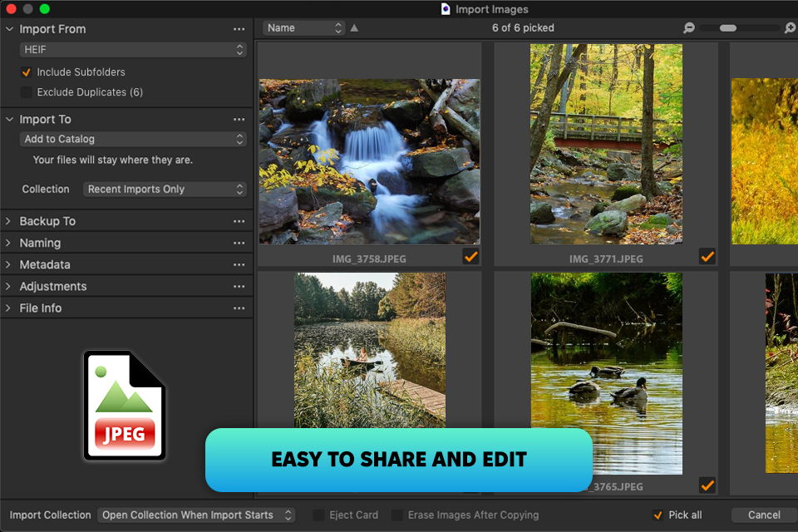Expand the File Info section

click(8, 308)
